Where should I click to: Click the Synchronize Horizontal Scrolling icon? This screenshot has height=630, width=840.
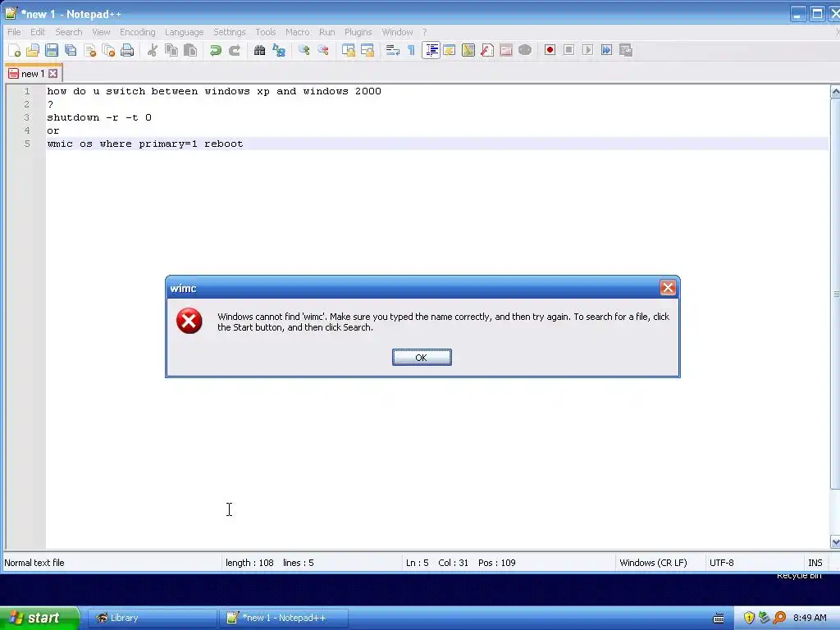coord(367,50)
